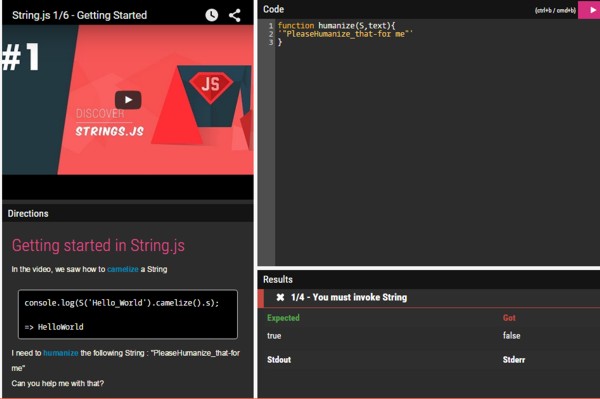The width and height of the screenshot is (600, 399).
Task: Click the JS gem logo in video thumbnail
Action: pos(210,85)
